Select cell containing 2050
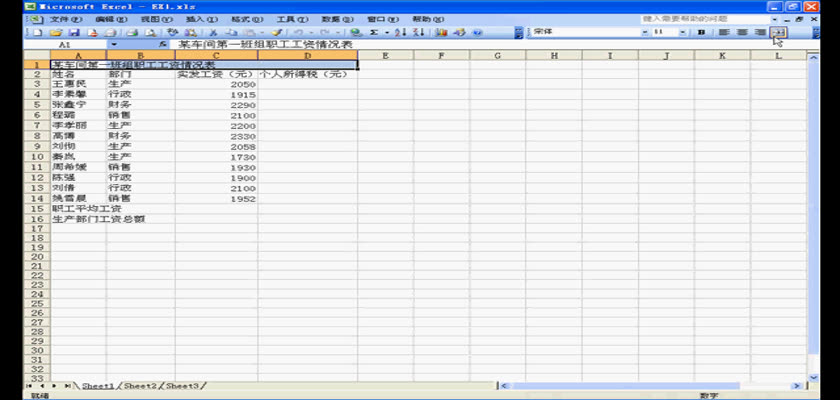 click(216, 84)
